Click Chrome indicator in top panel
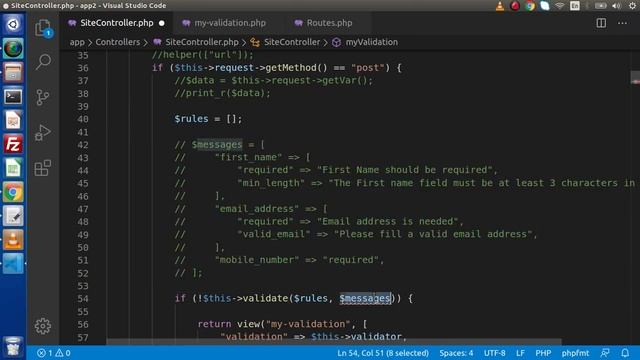This screenshot has width=640, height=360. 530,6
